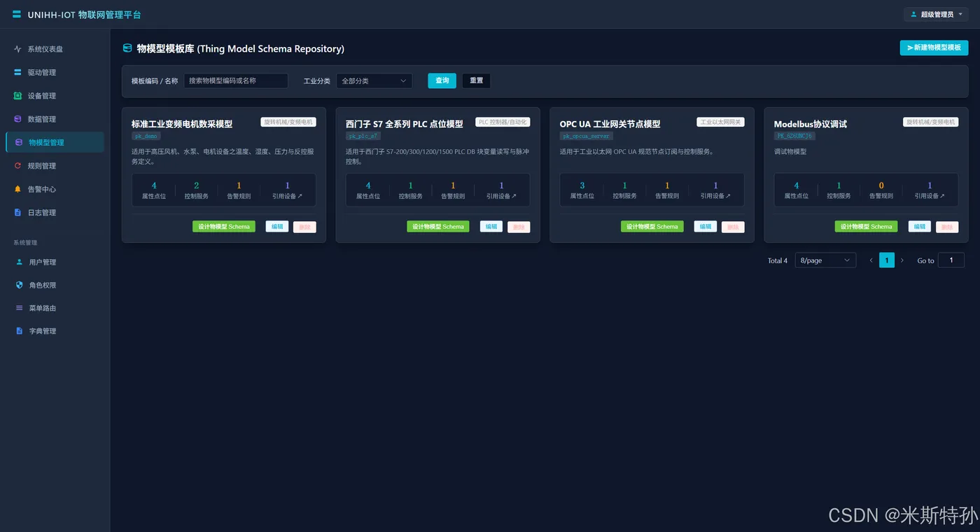Open 规则管理 using its refresh-style icon
The height and width of the screenshot is (532, 980).
coord(17,166)
